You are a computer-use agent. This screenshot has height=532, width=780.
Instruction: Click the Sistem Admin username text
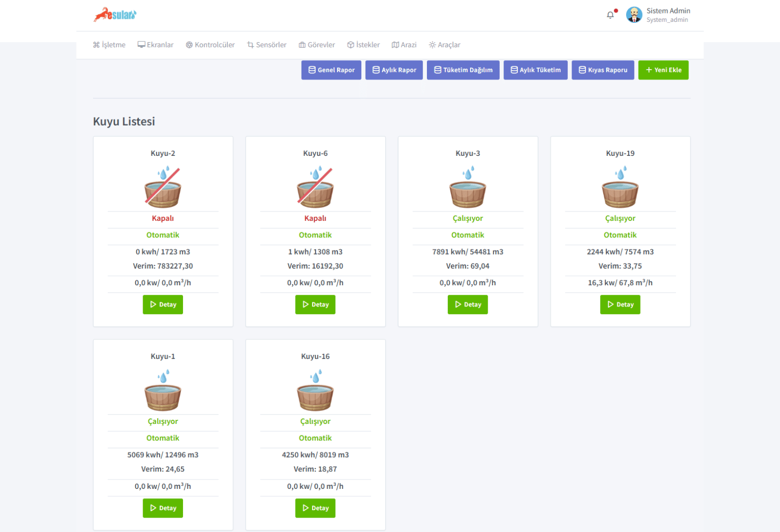(668, 11)
